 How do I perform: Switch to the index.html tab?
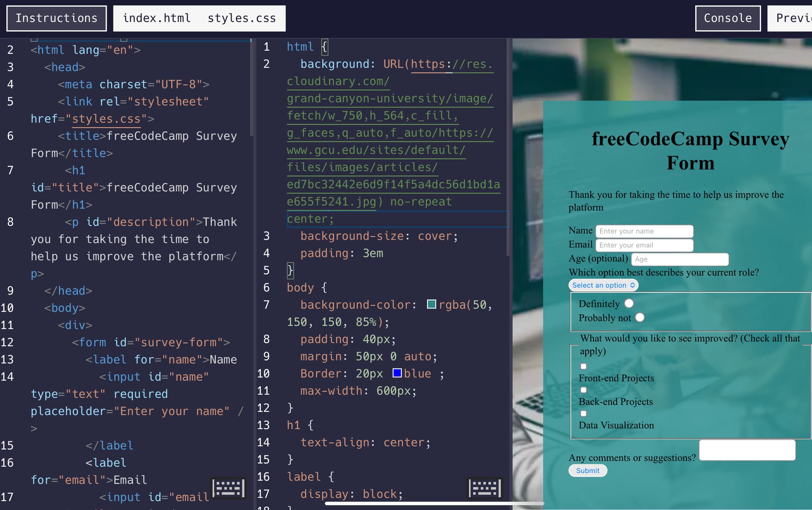tap(156, 18)
